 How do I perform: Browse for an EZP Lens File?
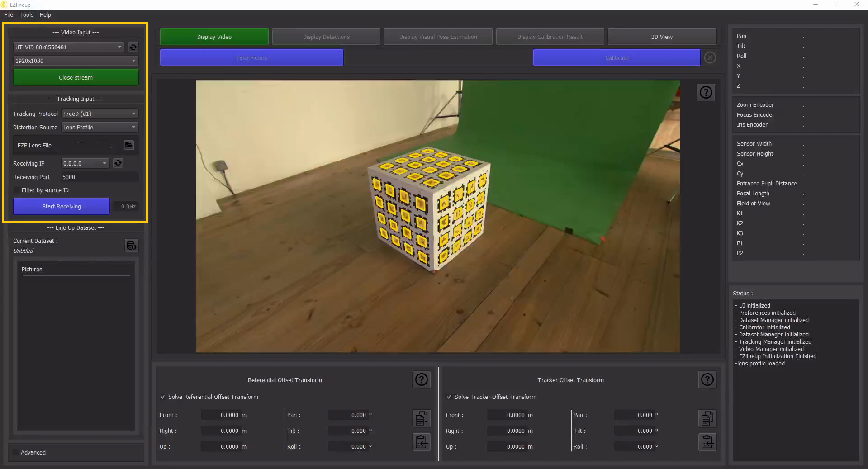click(x=129, y=145)
